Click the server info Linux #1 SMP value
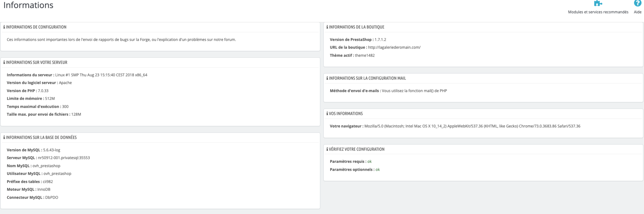The height and width of the screenshot is (214, 644). 101,75
